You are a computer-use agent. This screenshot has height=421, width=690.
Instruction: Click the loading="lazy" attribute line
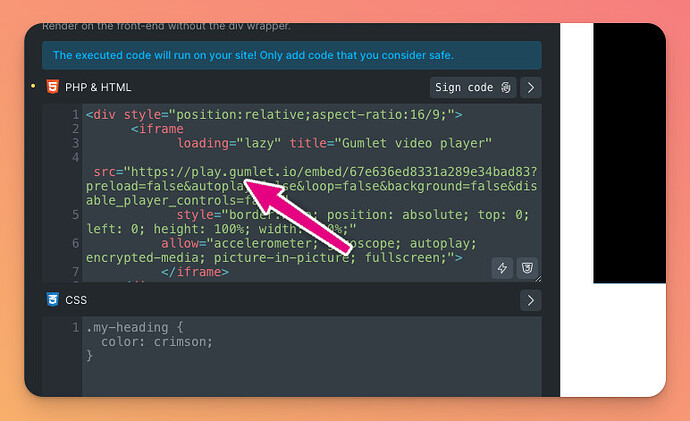(334, 143)
